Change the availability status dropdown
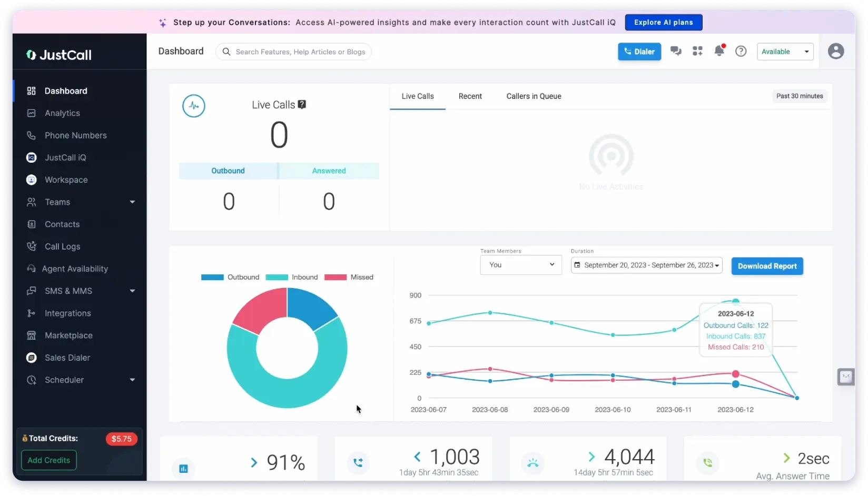 pos(785,51)
